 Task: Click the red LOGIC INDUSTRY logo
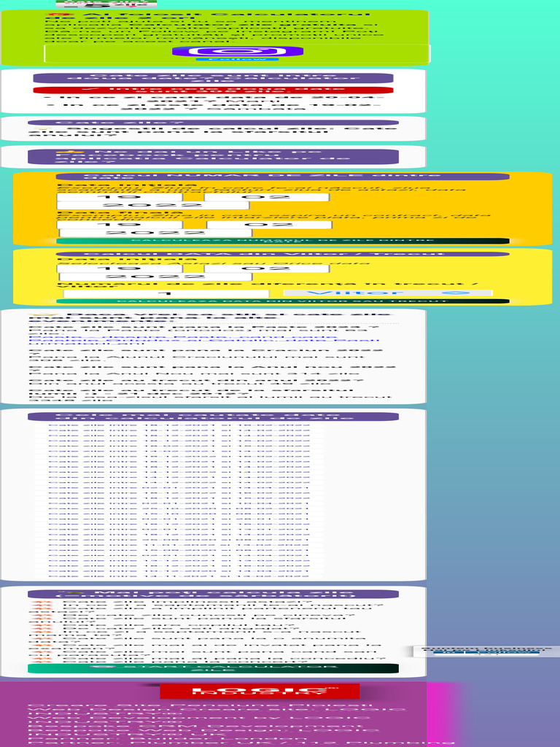(260, 691)
